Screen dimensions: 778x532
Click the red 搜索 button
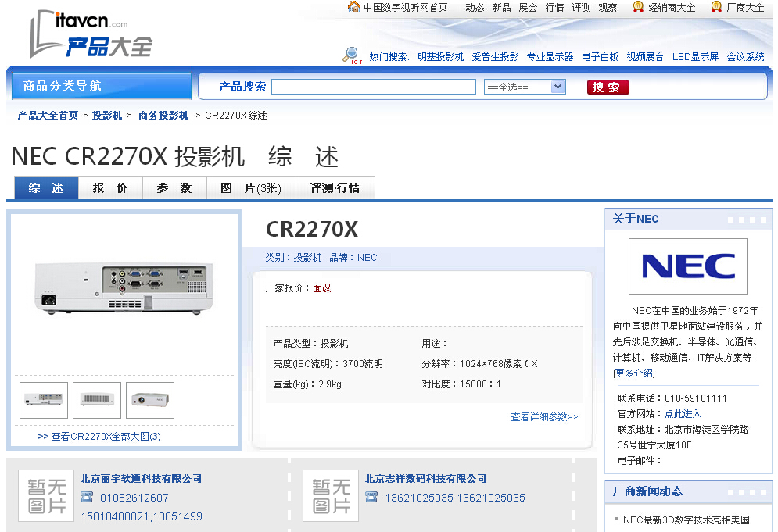click(608, 87)
